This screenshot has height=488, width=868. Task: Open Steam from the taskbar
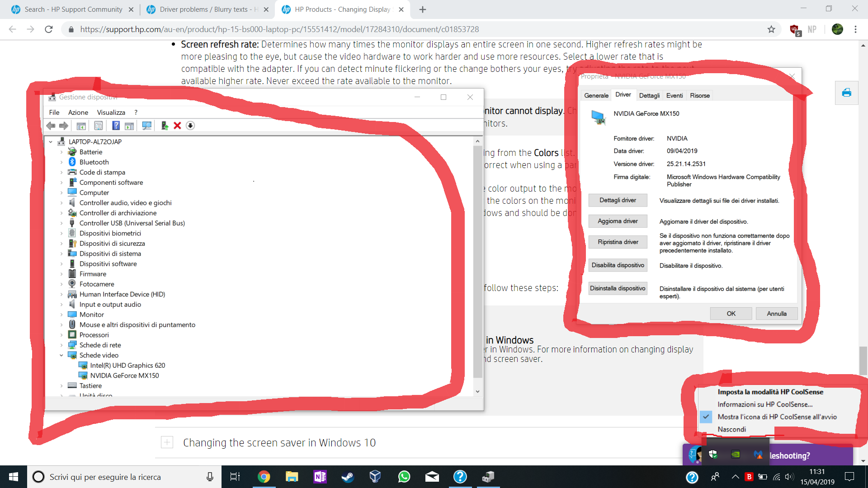point(347,477)
